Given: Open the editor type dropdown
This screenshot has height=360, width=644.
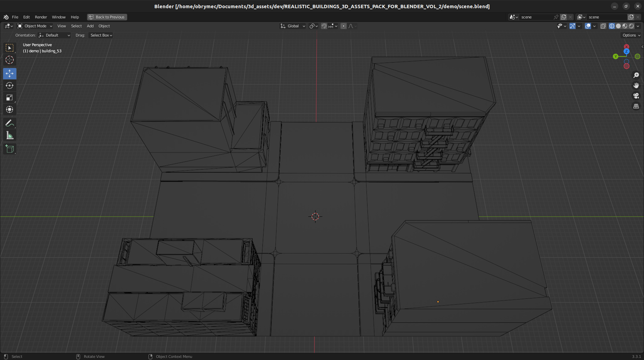Looking at the screenshot, I should [9, 26].
